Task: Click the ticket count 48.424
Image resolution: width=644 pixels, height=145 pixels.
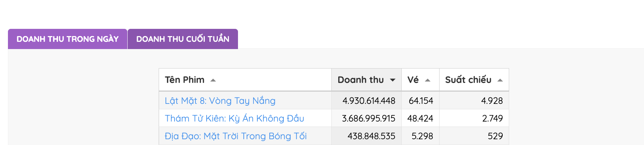Action: pos(420,118)
